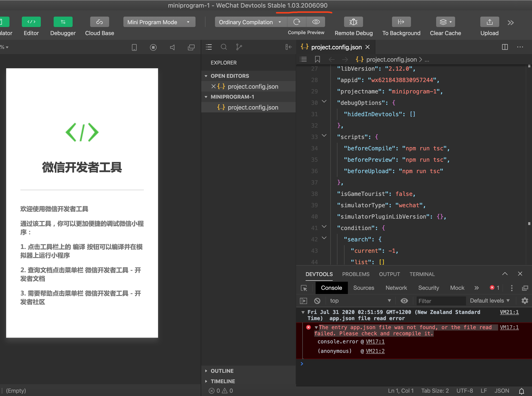
Task: Open Cloud Base
Action: 99,22
